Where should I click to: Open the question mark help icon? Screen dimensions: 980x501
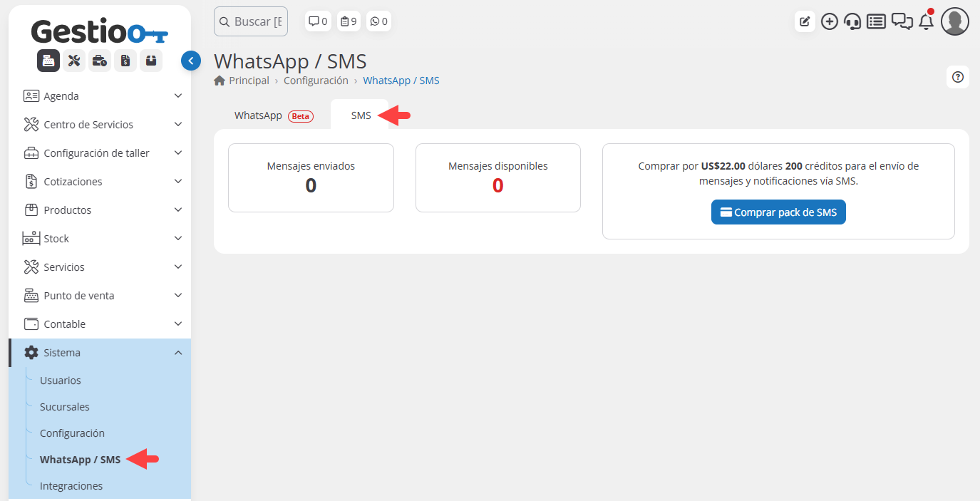click(957, 77)
